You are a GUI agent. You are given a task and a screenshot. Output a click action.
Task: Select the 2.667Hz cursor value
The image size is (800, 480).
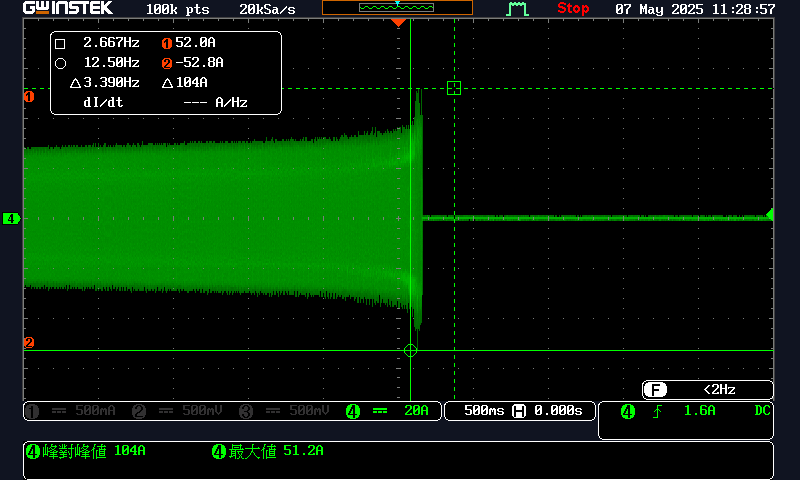111,42
